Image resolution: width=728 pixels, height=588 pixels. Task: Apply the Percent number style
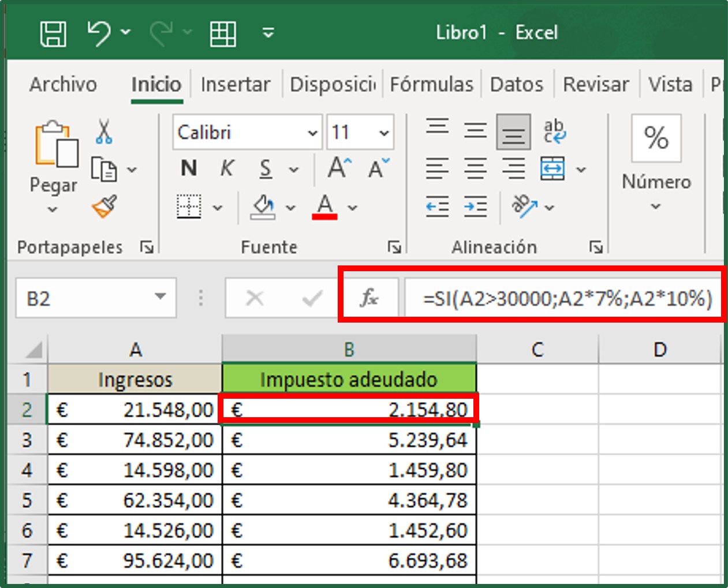(x=656, y=138)
